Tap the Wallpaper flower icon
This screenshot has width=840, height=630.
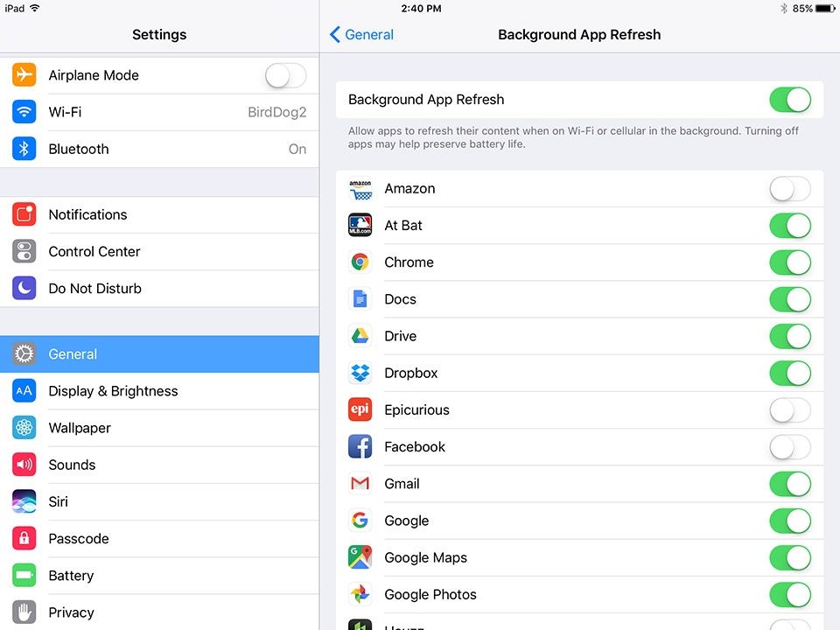pyautogui.click(x=24, y=428)
